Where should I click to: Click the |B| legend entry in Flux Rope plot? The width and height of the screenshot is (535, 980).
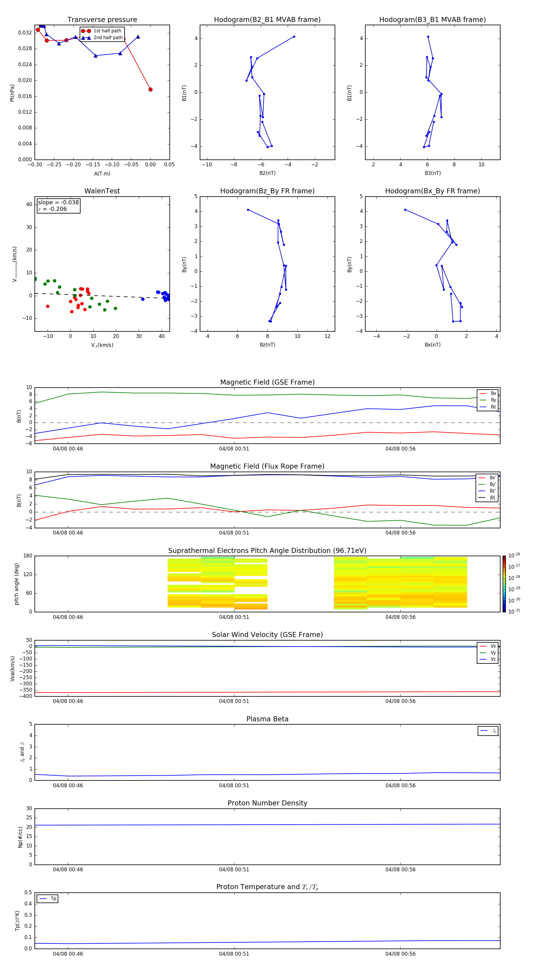point(487,498)
